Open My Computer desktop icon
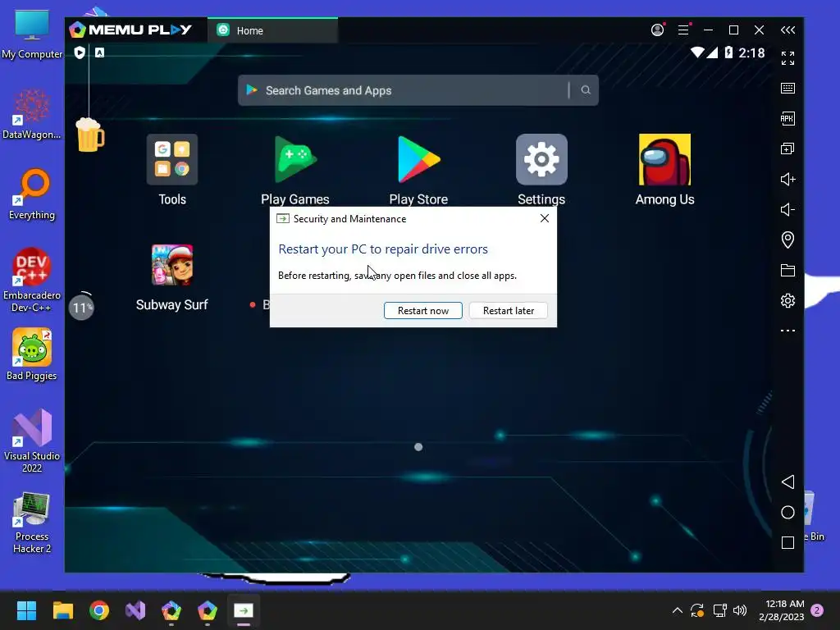The height and width of the screenshot is (630, 840). [x=32, y=34]
